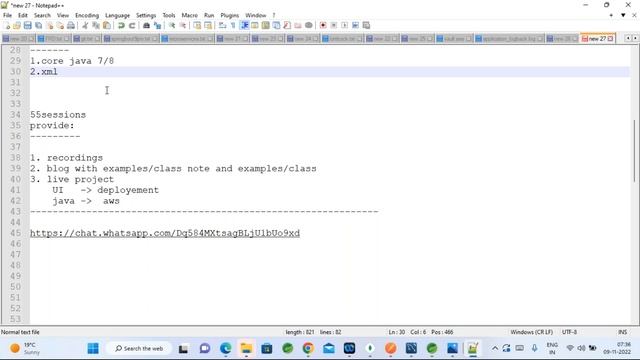Screen dimensions: 640x360
Task: Open the Language menu
Action: 117,15
